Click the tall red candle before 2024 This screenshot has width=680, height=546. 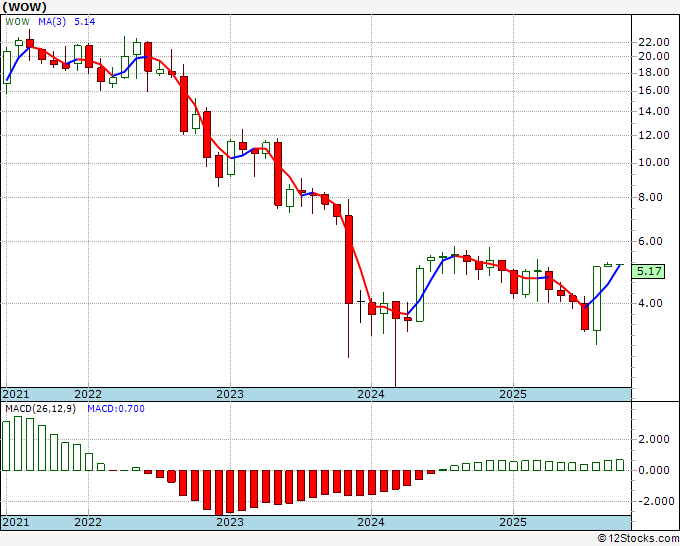[349, 259]
